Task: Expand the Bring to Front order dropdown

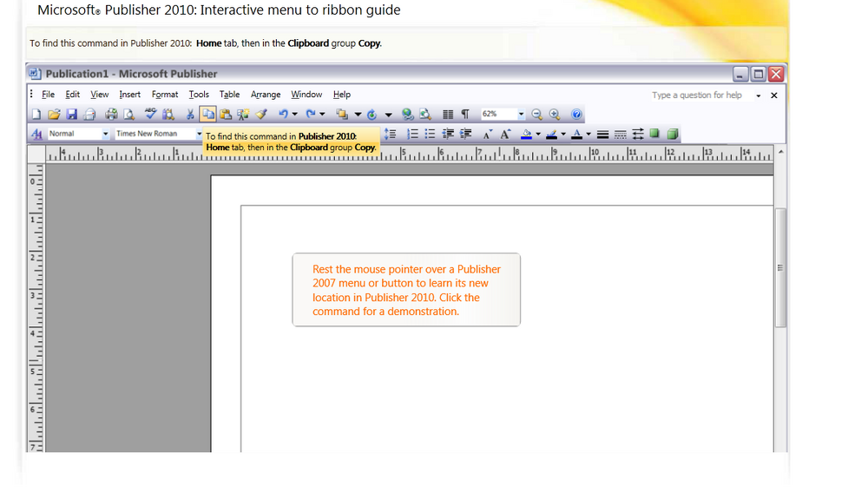Action: point(358,115)
